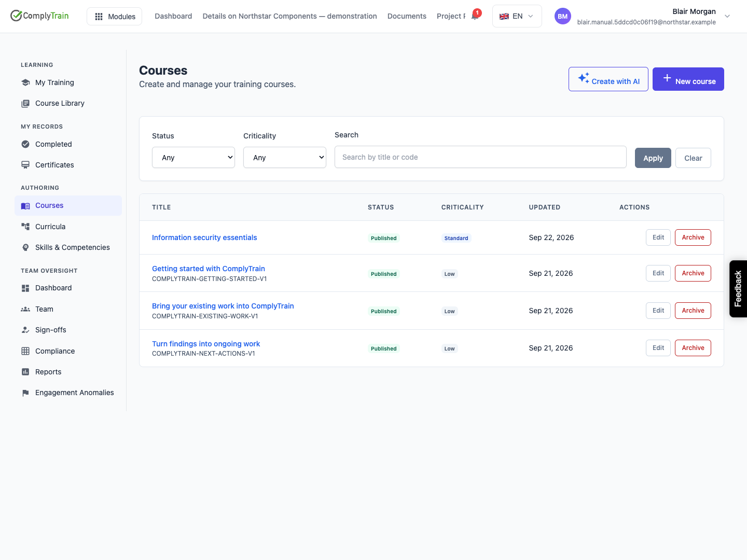Edit Bring your existing work course
Image resolution: width=747 pixels, height=560 pixels.
[x=658, y=311]
